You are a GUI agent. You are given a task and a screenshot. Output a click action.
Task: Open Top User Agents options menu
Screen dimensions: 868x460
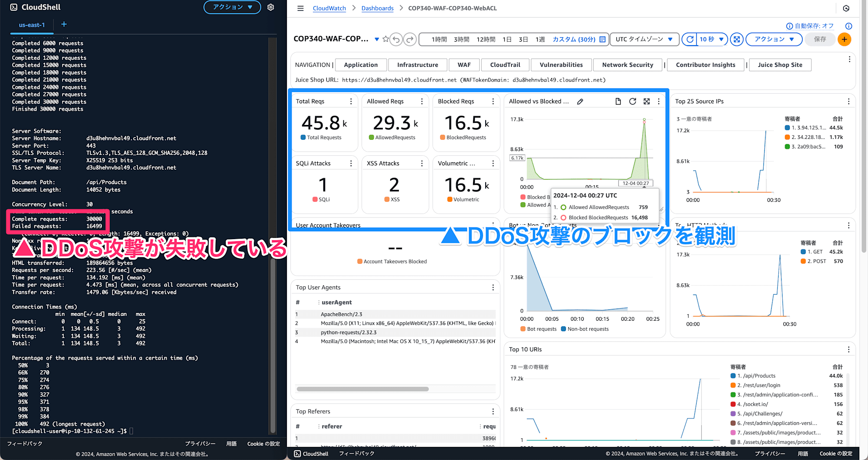[493, 287]
